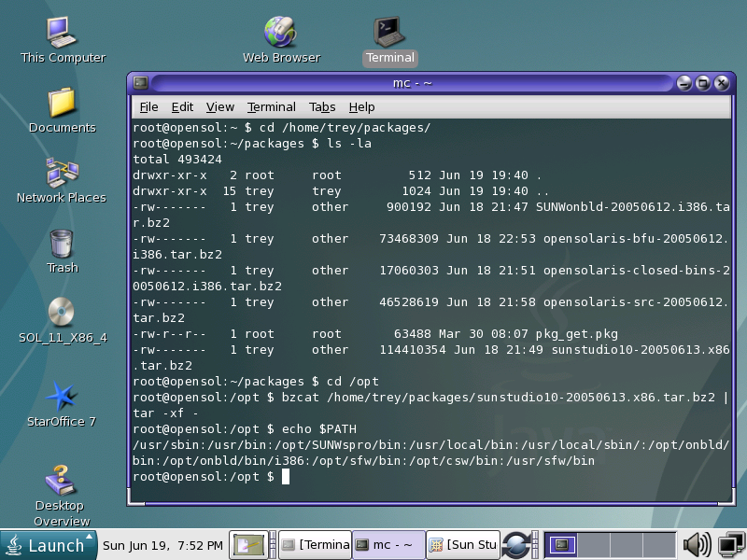
Task: Click the sunstudio10-20050613.x86 filename in listing
Action: pyautogui.click(x=641, y=349)
